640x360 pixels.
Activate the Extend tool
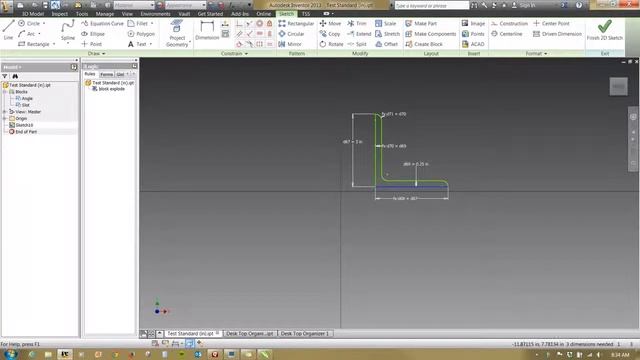click(x=359, y=34)
